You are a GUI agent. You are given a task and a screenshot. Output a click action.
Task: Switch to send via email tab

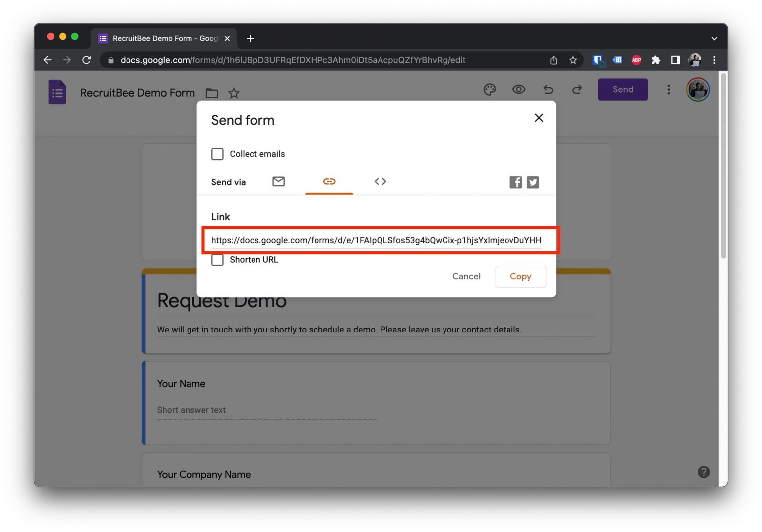(278, 182)
